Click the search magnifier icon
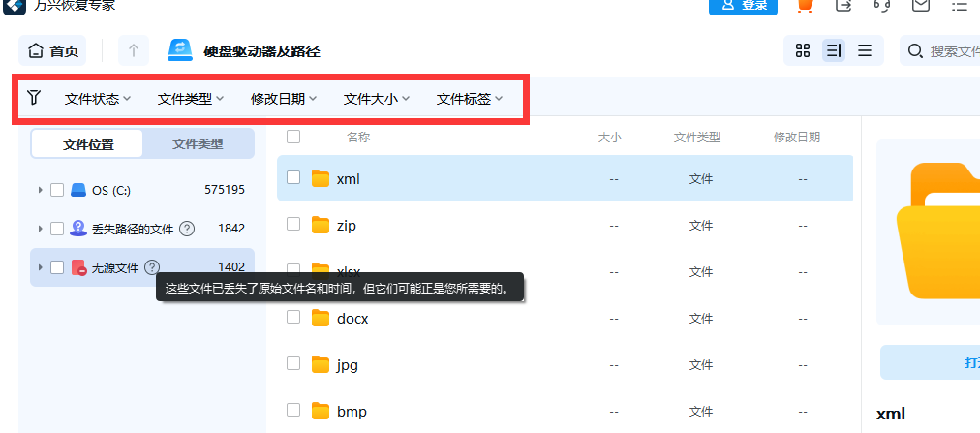The height and width of the screenshot is (433, 980). [915, 51]
